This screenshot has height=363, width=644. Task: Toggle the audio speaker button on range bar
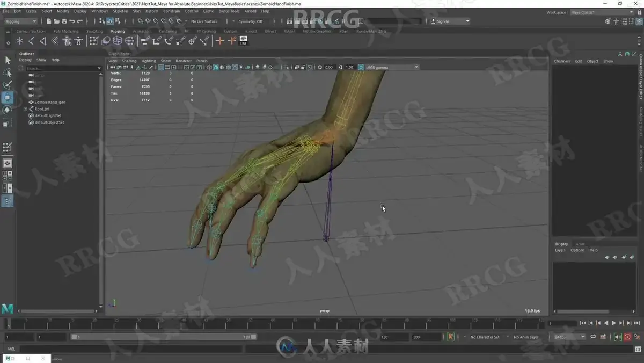point(618,337)
